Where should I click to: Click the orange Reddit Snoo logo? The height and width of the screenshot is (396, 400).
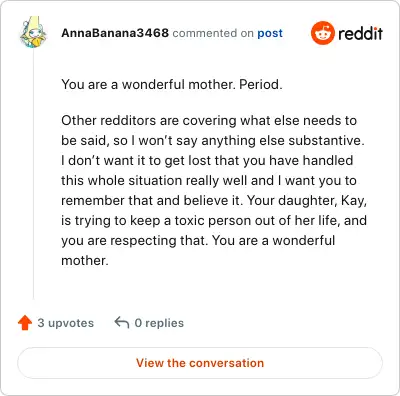(322, 33)
